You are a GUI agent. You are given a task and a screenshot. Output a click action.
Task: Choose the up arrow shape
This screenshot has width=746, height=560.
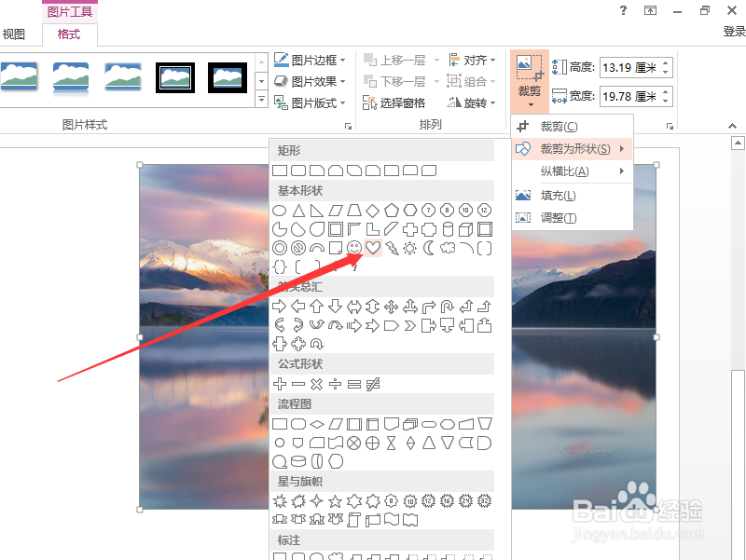(x=316, y=307)
